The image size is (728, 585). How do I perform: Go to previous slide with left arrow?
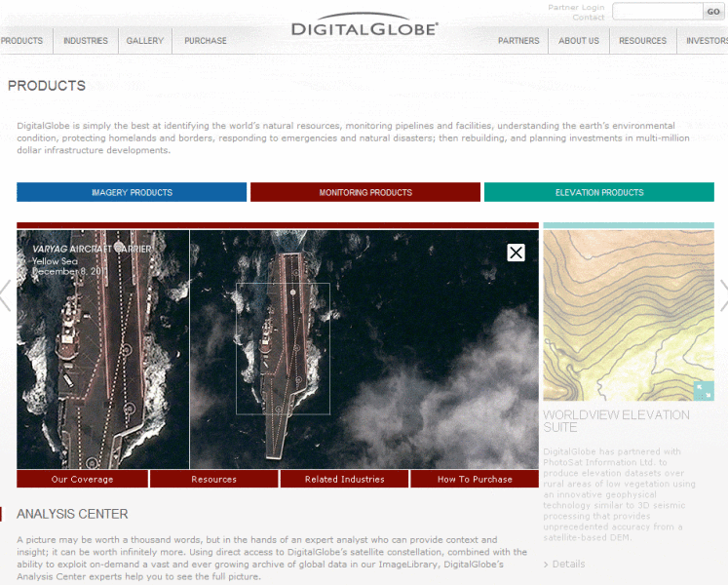pos(6,294)
